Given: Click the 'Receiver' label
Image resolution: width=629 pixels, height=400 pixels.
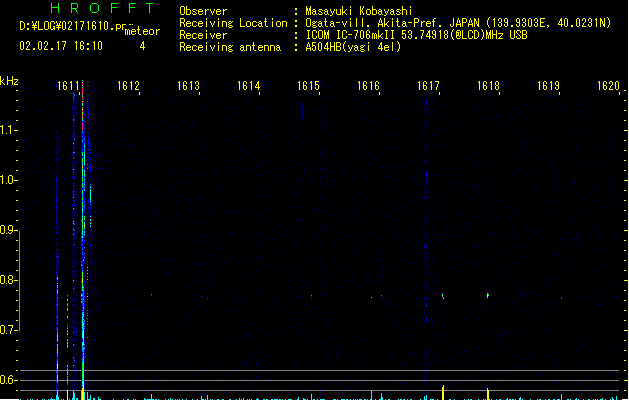Looking at the screenshot, I should (x=203, y=35).
